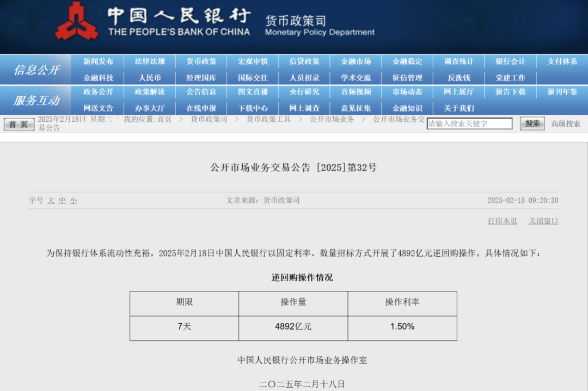This screenshot has height=391, width=588.
Task: Click breadcrumb link 货币政策司
Action: click(209, 120)
